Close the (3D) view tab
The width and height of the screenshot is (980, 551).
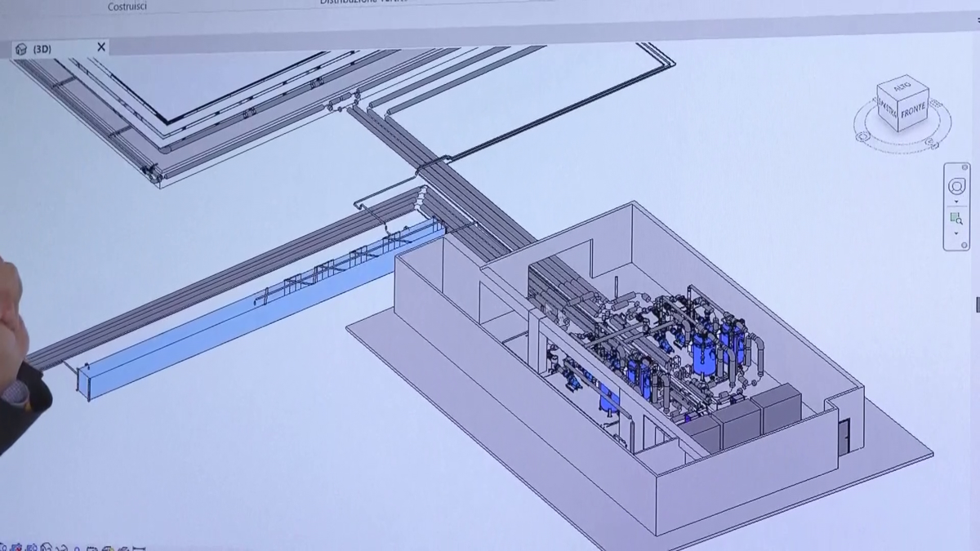(101, 47)
